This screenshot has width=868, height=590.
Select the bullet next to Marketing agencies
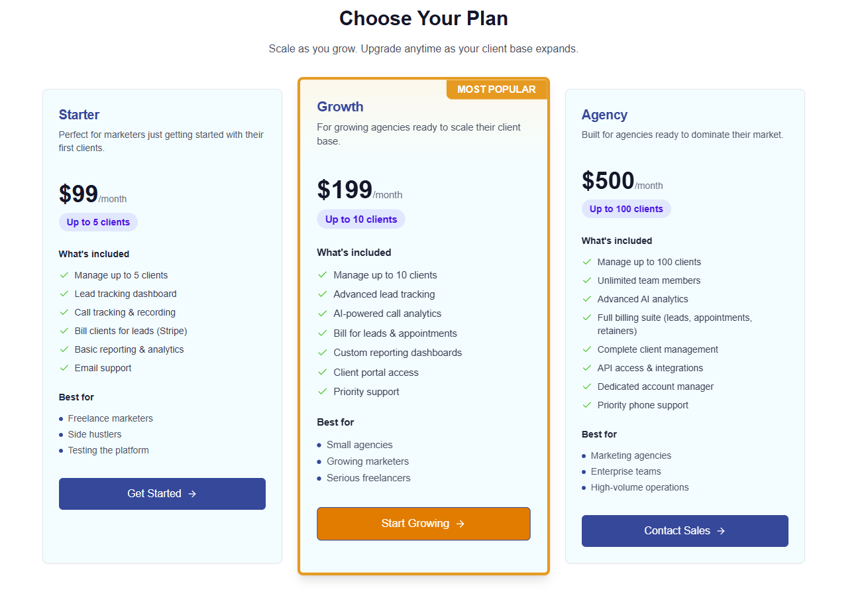[583, 455]
